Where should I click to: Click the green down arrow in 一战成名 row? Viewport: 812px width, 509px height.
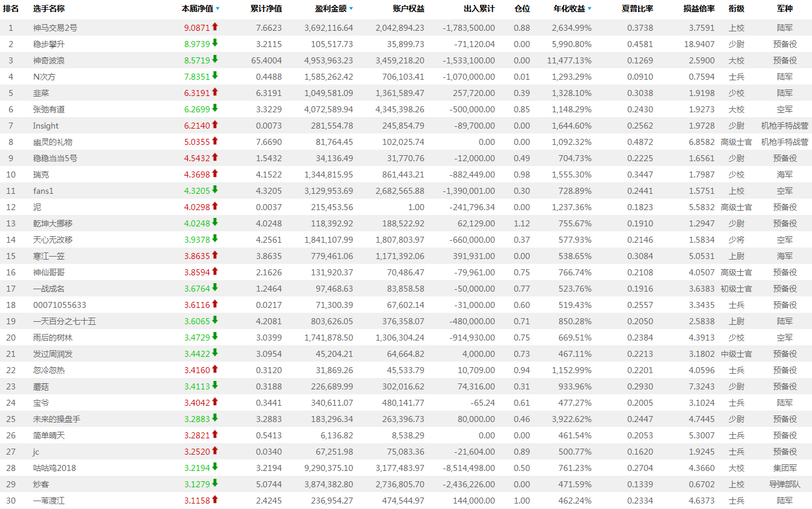click(215, 287)
